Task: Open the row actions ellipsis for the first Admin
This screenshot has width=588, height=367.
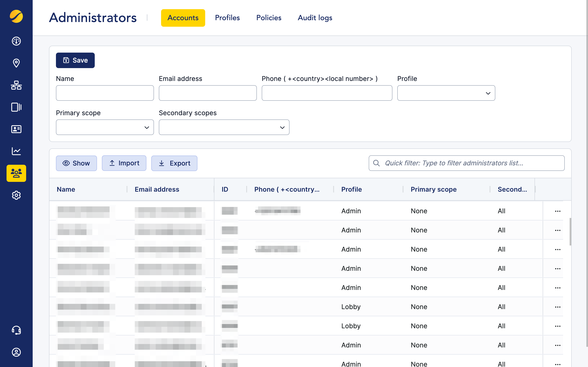Action: (557, 211)
